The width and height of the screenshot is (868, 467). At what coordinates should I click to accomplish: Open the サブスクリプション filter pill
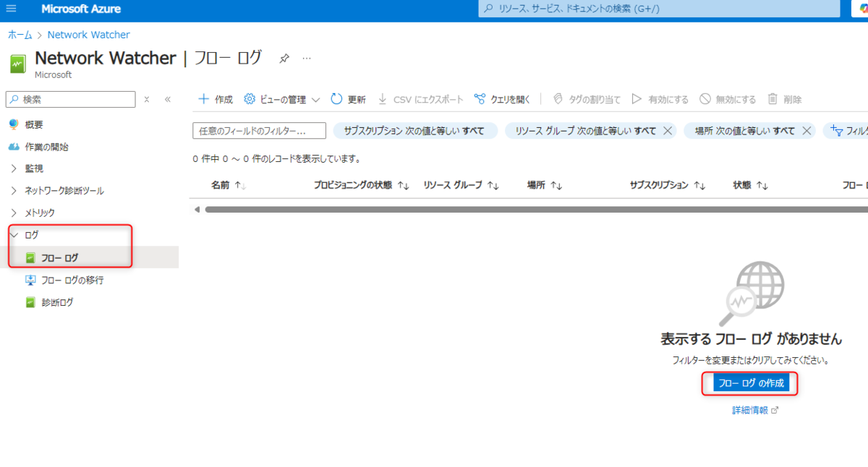415,131
